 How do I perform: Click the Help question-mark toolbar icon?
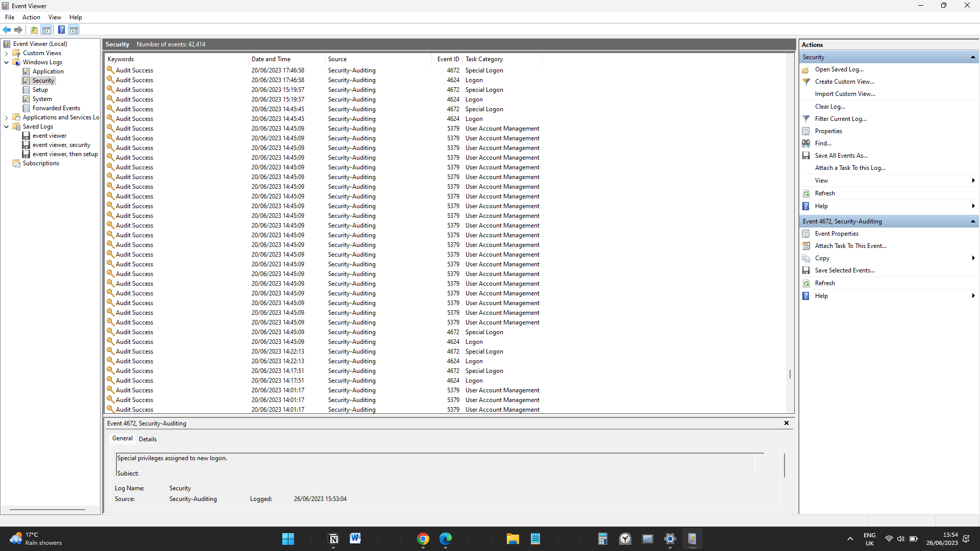coord(61,30)
